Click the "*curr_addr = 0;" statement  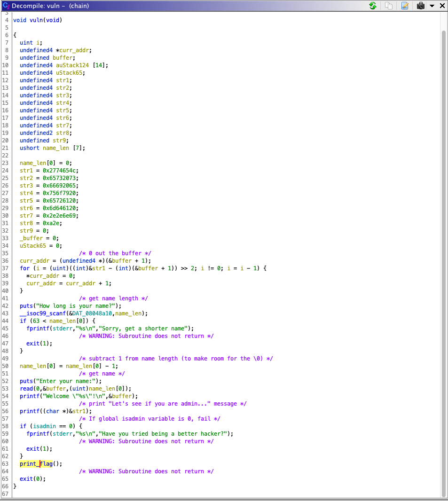point(51,276)
